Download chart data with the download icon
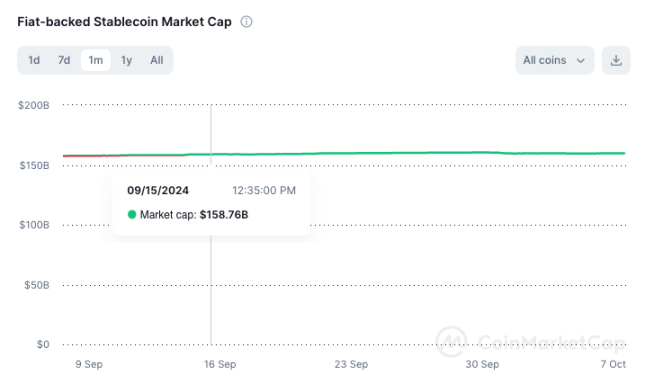 pos(616,60)
